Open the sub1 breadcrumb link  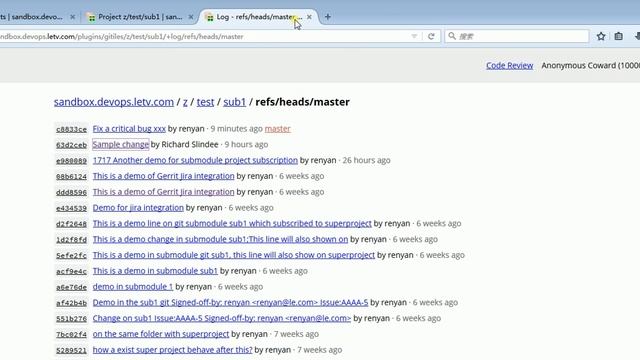pyautogui.click(x=234, y=102)
